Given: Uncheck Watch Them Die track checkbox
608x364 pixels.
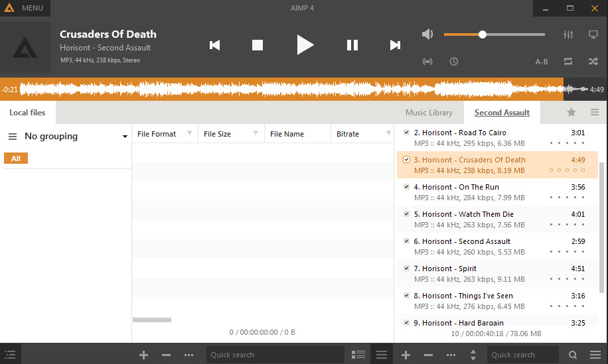Looking at the screenshot, I should coord(406,213).
